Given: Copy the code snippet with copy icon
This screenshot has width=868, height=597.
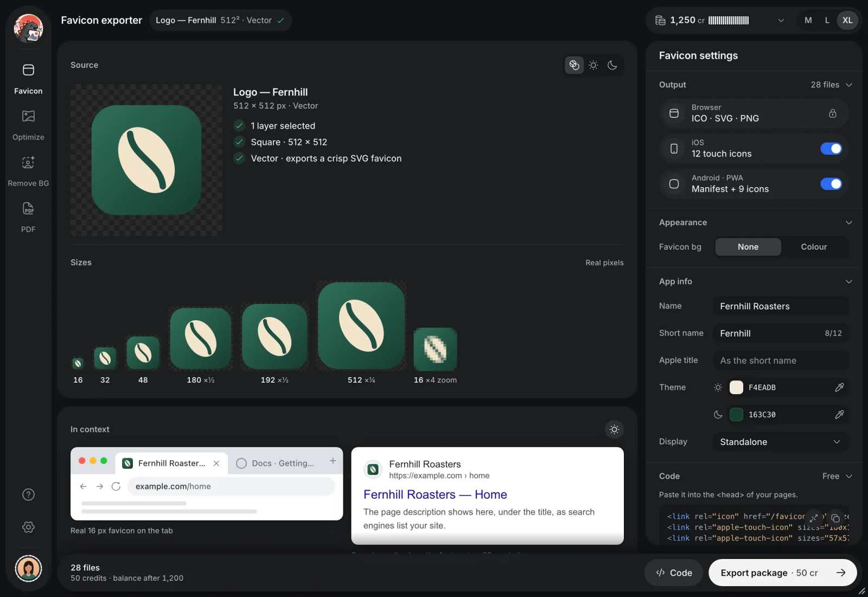Looking at the screenshot, I should [x=835, y=518].
